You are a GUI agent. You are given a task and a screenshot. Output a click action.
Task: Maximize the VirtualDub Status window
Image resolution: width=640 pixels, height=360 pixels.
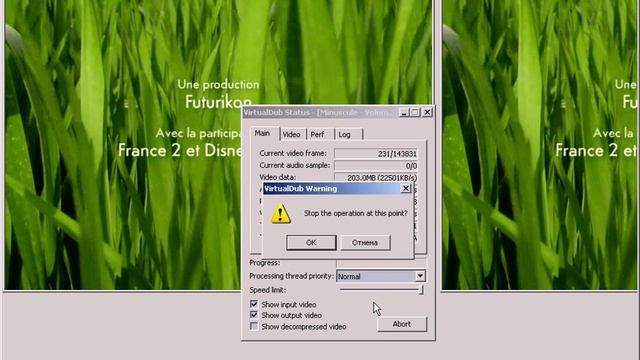(415, 112)
